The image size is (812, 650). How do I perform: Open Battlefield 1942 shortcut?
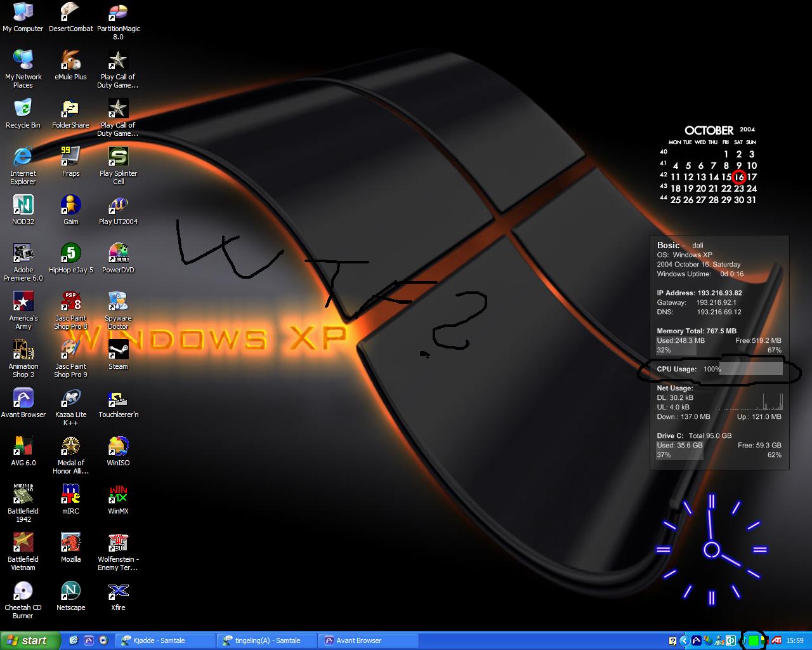pos(23,503)
